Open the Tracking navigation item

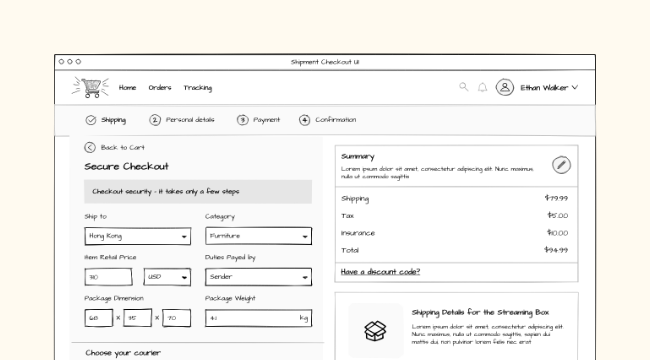pos(198,88)
